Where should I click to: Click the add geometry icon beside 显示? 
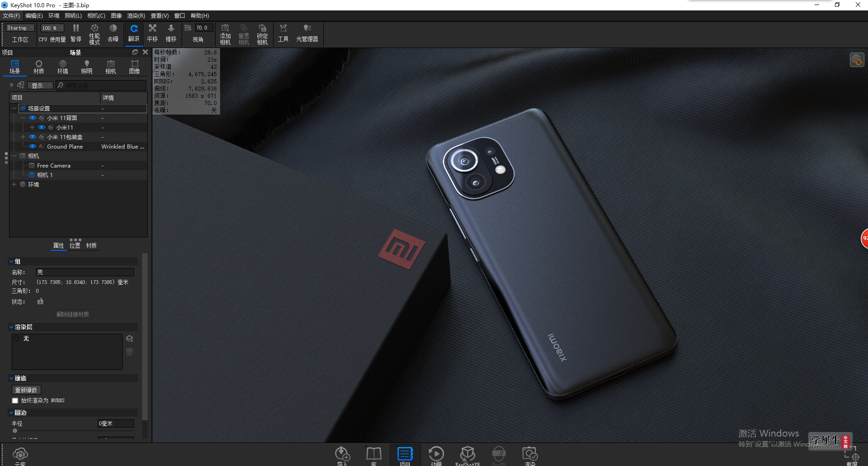pos(20,85)
